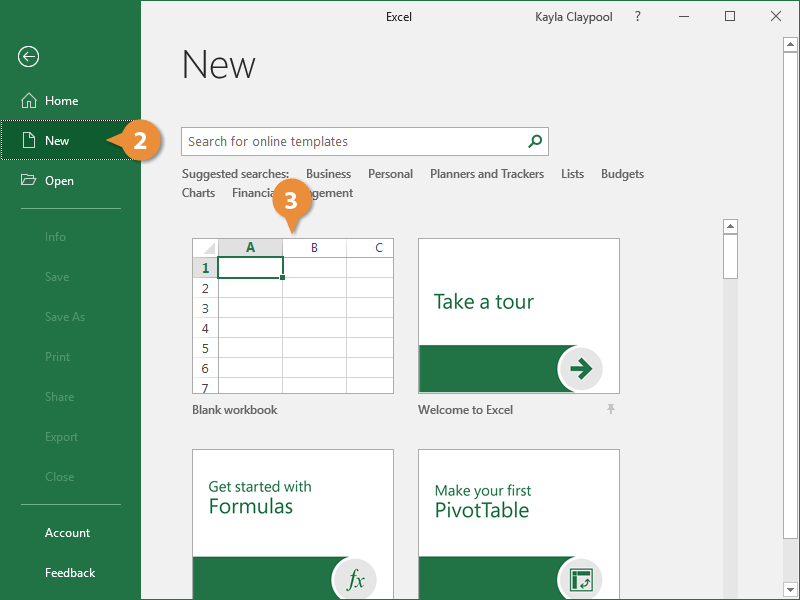Image resolution: width=800 pixels, height=600 pixels.
Task: Open Excel help with the question mark icon
Action: (637, 16)
